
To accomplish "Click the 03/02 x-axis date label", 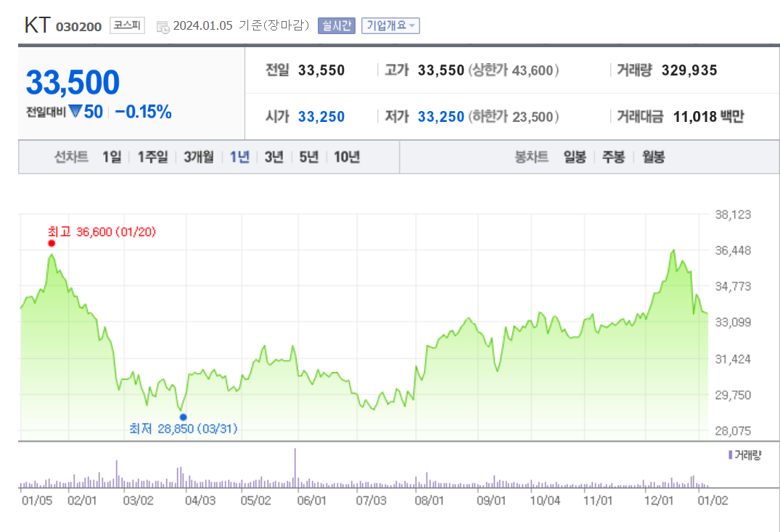I will [x=139, y=500].
